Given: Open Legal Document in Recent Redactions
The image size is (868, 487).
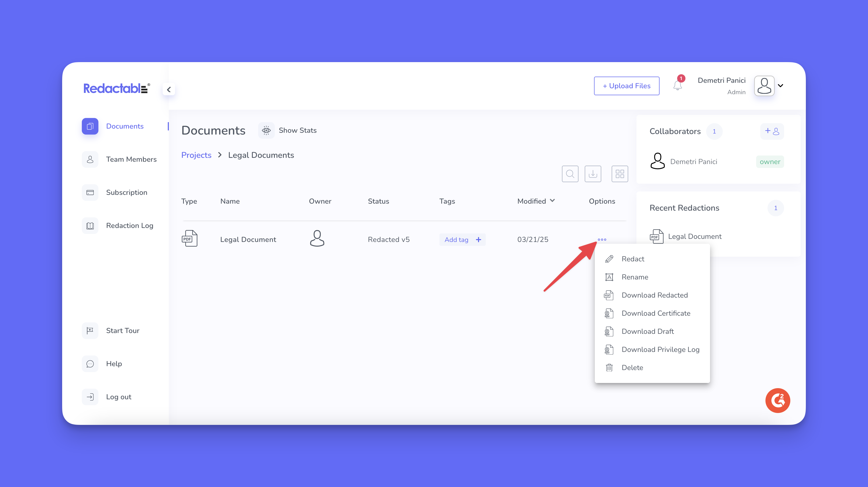Looking at the screenshot, I should pyautogui.click(x=695, y=237).
